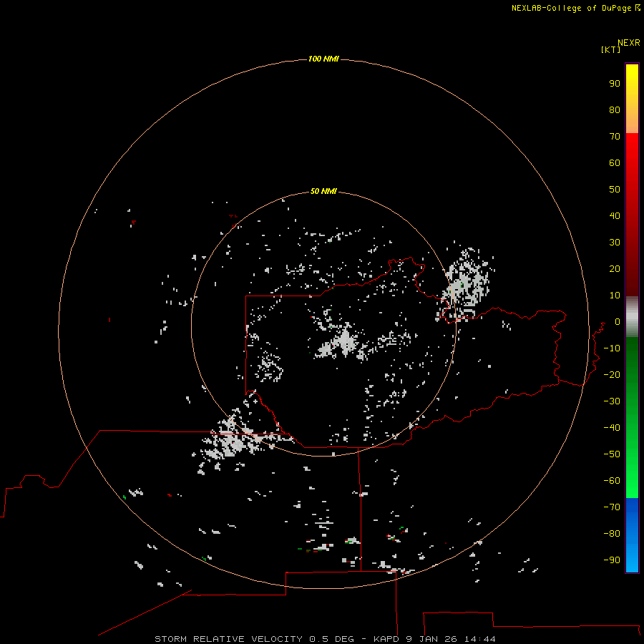This screenshot has height=644, width=644.
Task: Click the 50 NMI range ring label
Action: pos(323,191)
